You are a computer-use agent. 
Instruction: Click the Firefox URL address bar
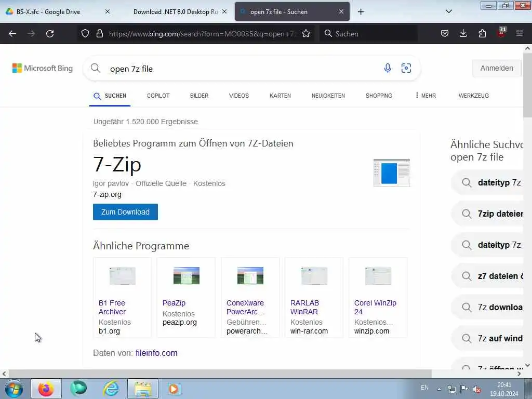(x=203, y=34)
